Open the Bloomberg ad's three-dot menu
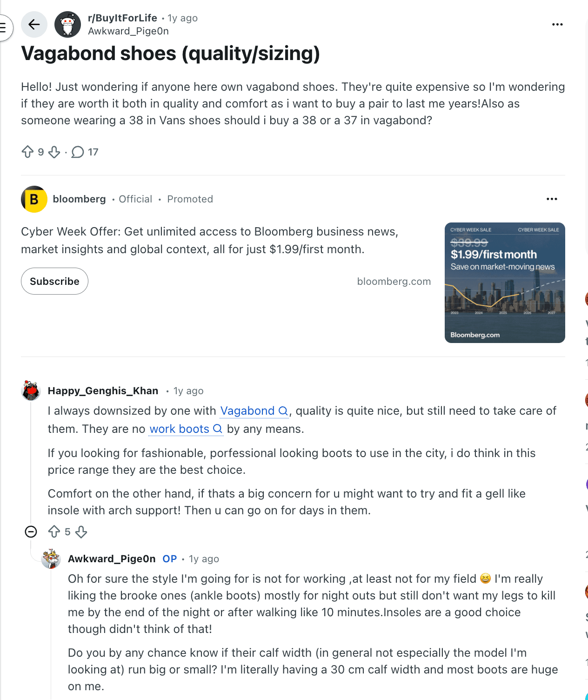 coord(552,199)
